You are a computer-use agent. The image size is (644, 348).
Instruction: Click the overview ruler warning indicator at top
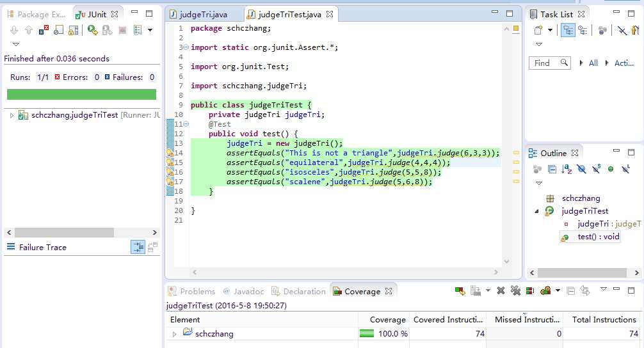click(x=516, y=28)
